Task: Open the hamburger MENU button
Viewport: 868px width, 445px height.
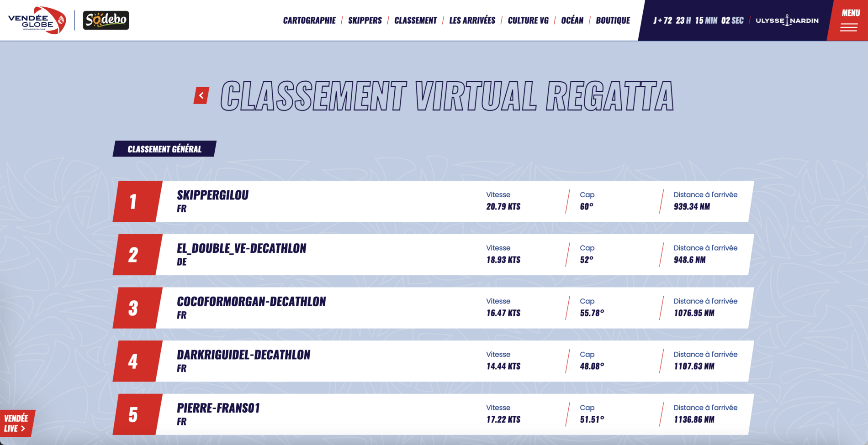Action: coord(849,21)
